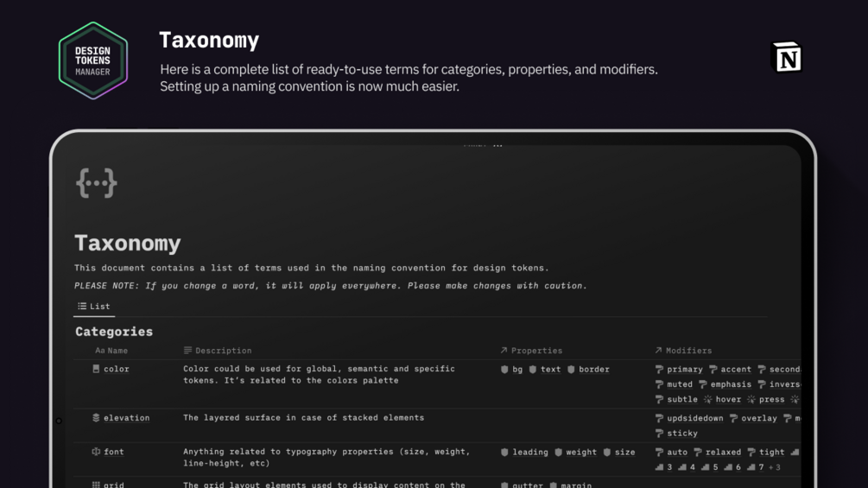Click the Design Tokens Manager hexagon logo

pos(93,60)
